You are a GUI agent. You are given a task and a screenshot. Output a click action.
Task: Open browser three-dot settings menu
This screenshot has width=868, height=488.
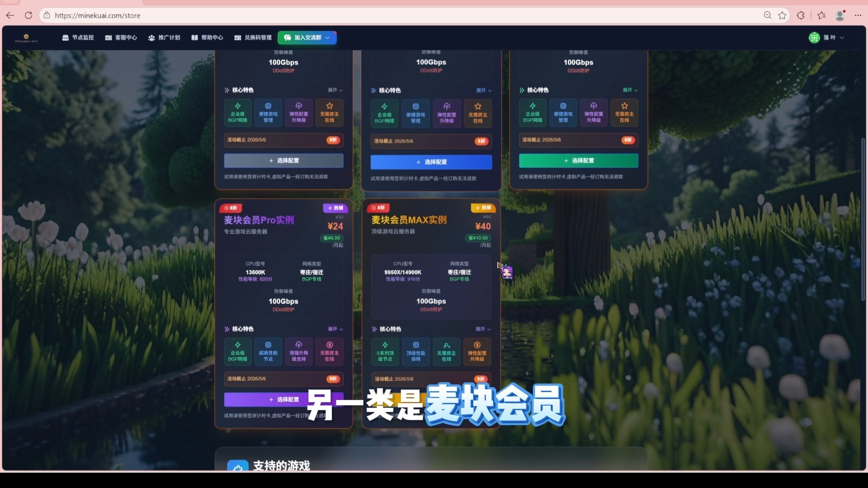point(858,15)
